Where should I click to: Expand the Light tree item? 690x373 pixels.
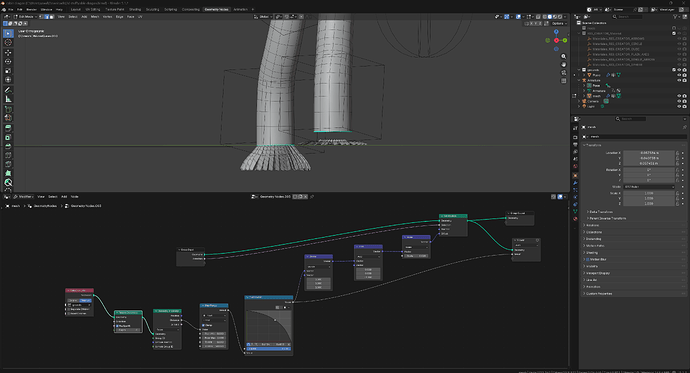[580, 106]
